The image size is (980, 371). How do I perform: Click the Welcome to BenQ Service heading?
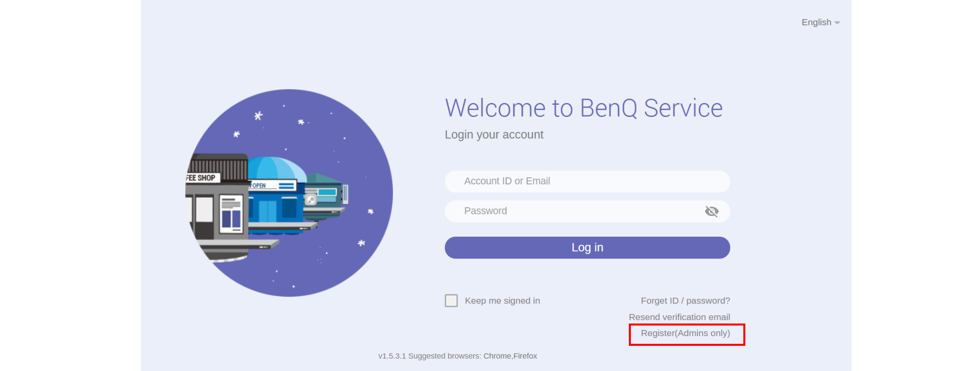click(584, 108)
